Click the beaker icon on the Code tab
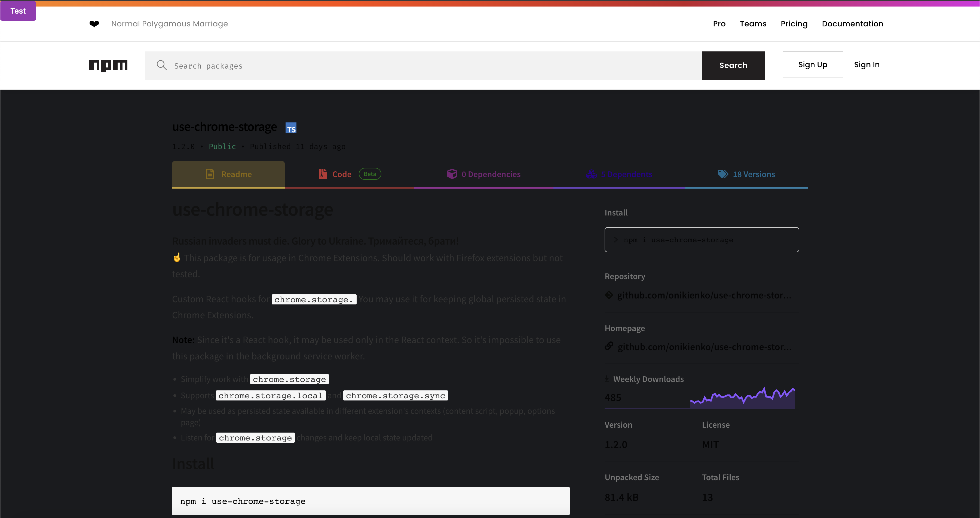This screenshot has width=980, height=518. [323, 173]
